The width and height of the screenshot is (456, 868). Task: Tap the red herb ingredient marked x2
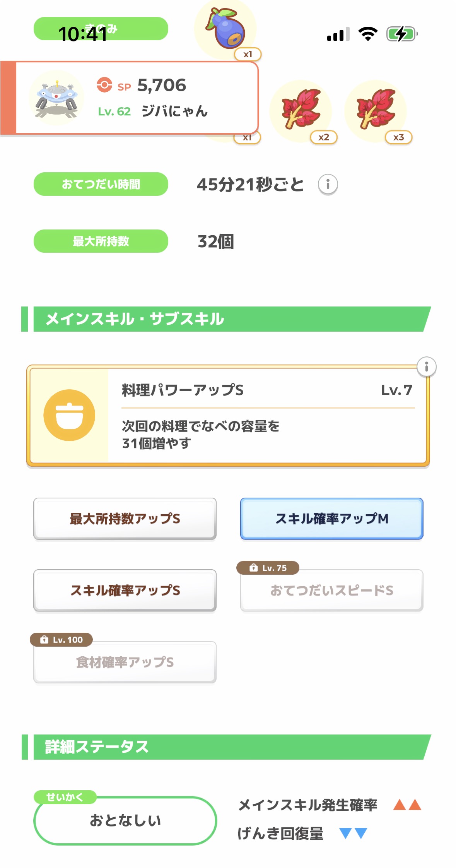(301, 109)
